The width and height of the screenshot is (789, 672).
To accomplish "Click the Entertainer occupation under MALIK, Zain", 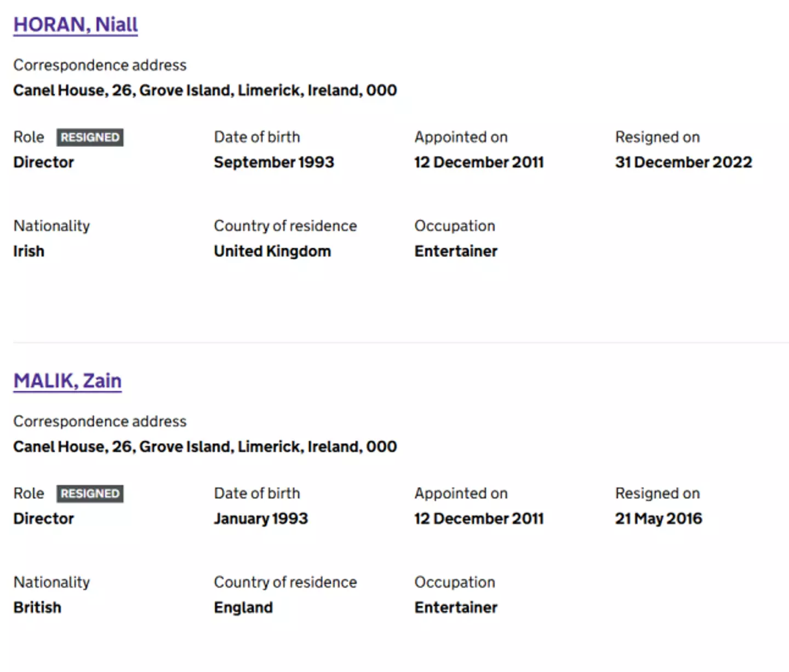I will [x=456, y=607].
